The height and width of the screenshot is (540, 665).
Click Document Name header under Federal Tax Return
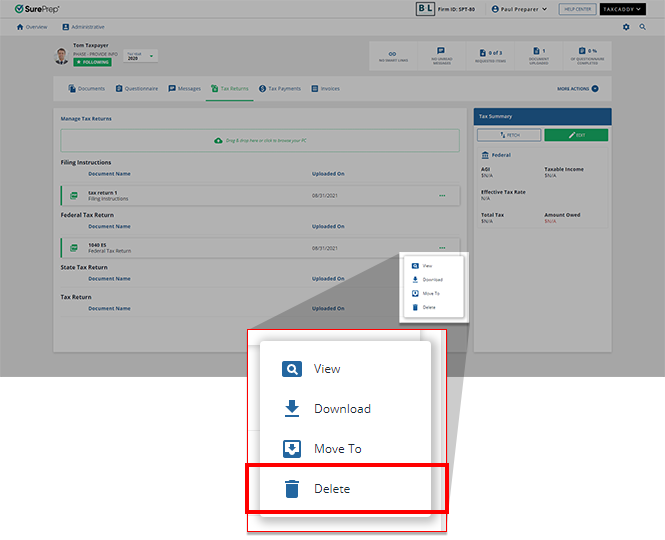(x=109, y=227)
